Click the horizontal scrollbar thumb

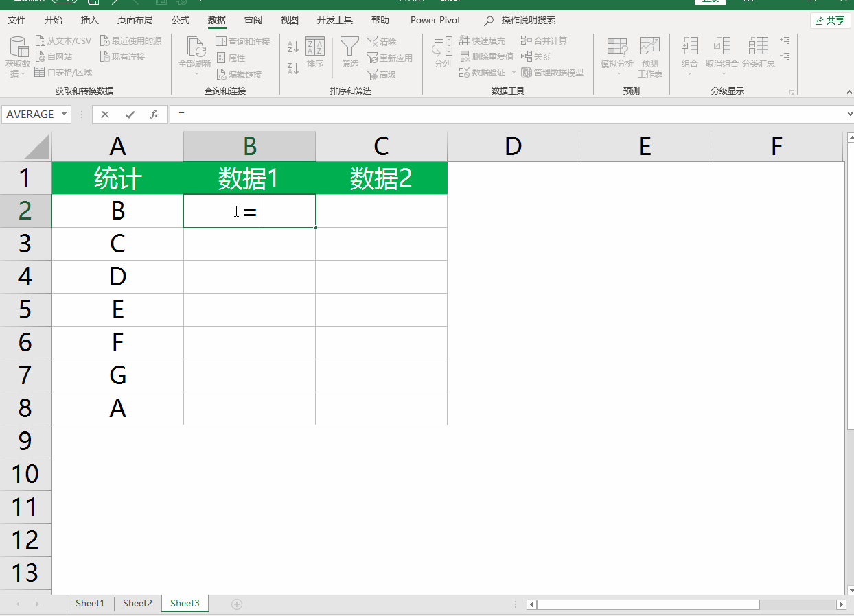point(648,604)
